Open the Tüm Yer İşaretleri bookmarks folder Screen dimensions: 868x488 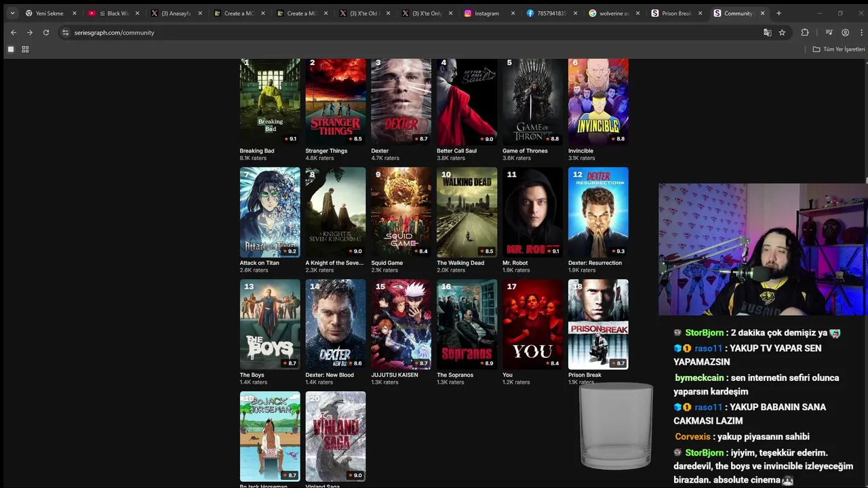coord(839,49)
